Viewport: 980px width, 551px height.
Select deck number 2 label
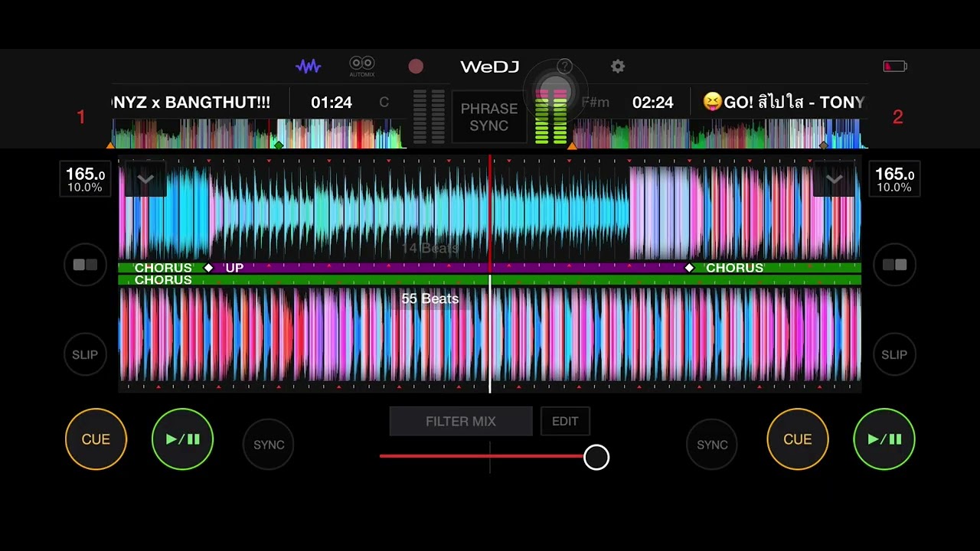[x=898, y=117]
